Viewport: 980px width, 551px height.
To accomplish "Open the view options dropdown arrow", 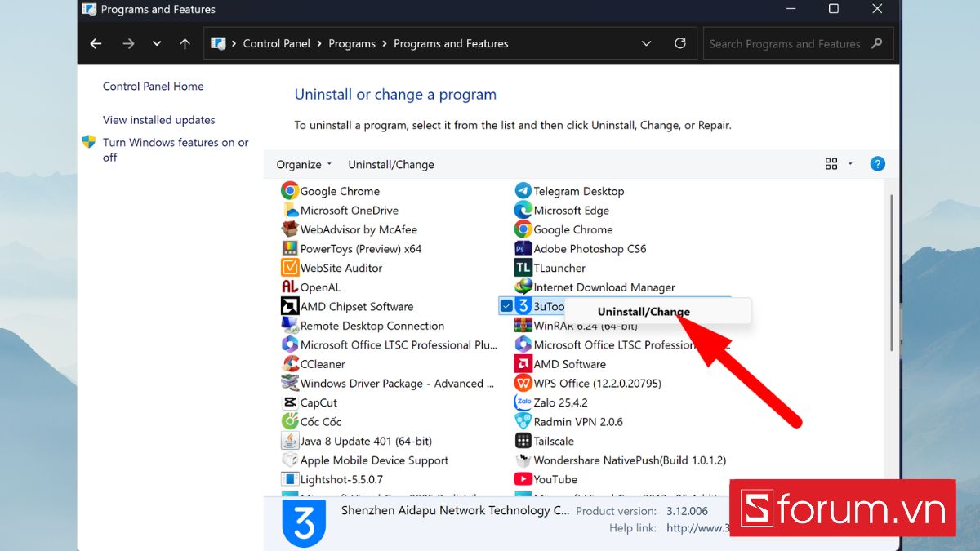I will [x=850, y=164].
